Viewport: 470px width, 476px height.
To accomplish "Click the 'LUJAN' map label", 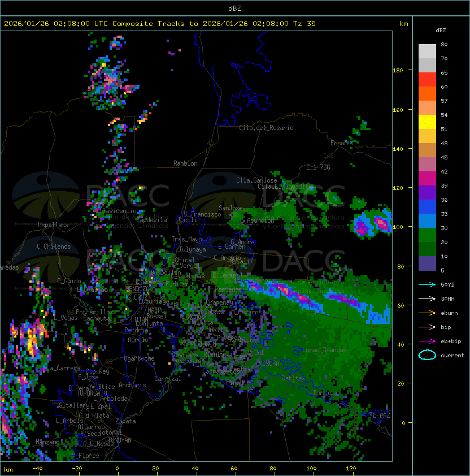I will (x=140, y=320).
